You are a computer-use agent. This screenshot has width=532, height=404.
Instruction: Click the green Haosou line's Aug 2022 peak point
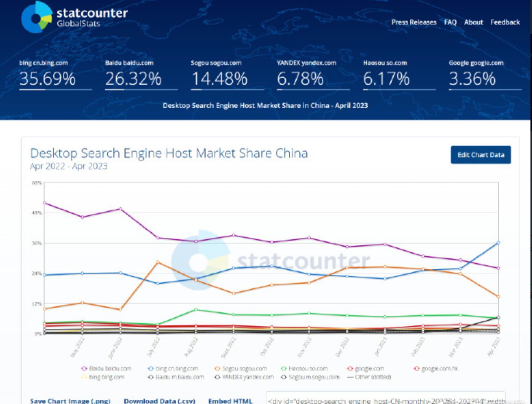(x=196, y=309)
